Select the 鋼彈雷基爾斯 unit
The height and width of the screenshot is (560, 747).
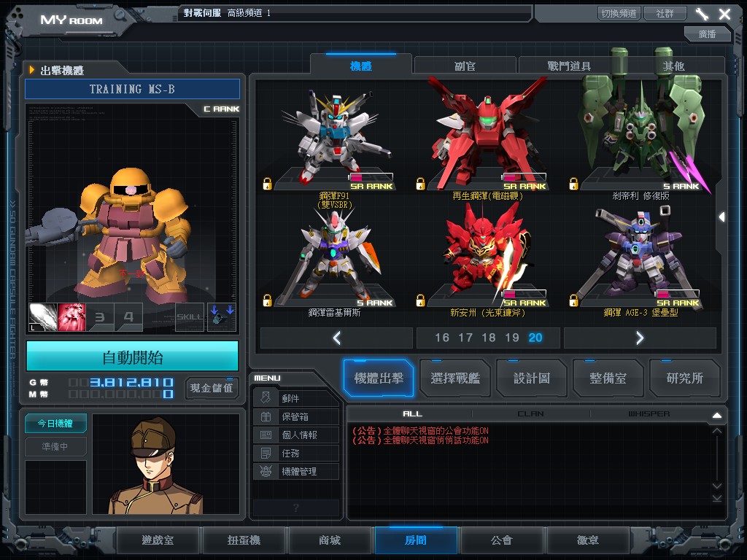tap(334, 257)
